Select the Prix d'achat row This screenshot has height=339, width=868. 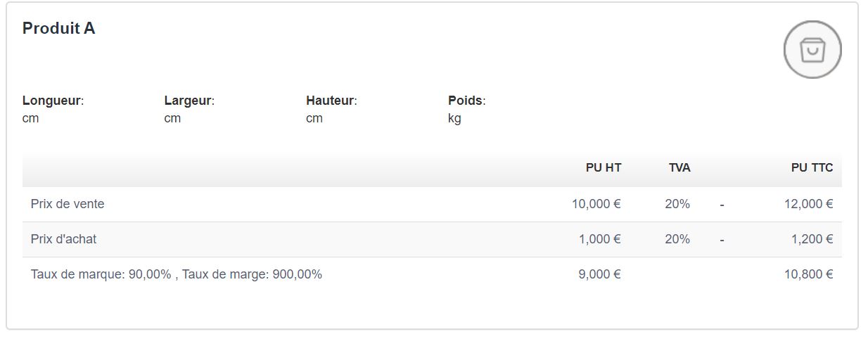(x=64, y=239)
